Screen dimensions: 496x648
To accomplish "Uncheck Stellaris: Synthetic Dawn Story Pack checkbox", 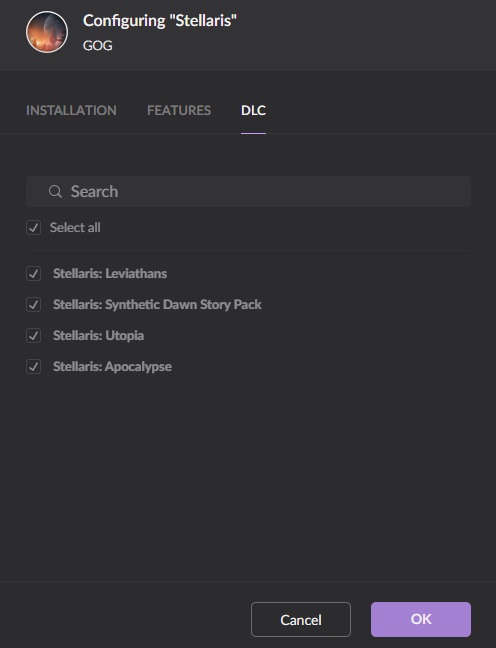I will (x=33, y=305).
